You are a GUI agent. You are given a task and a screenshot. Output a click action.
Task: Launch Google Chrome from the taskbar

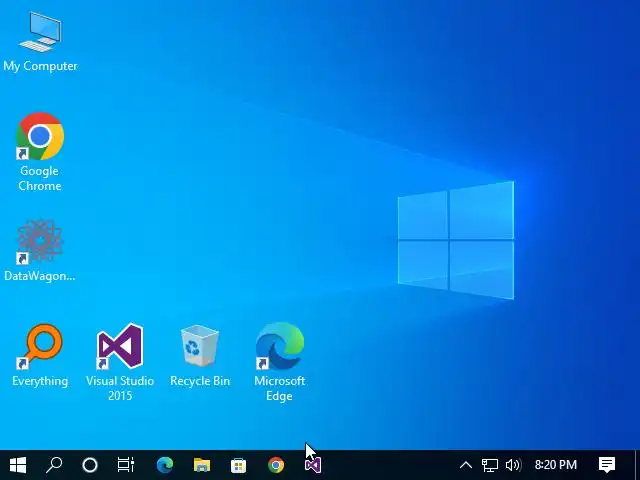click(276, 465)
